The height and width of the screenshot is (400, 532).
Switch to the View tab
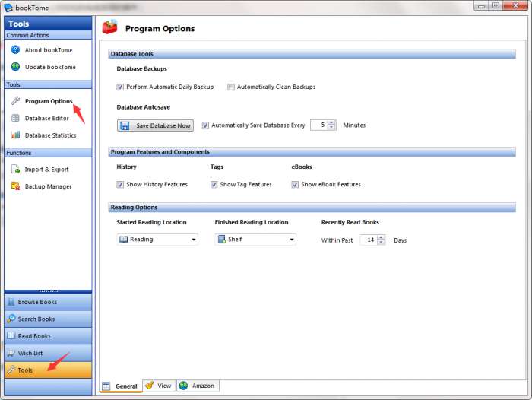(x=160, y=386)
